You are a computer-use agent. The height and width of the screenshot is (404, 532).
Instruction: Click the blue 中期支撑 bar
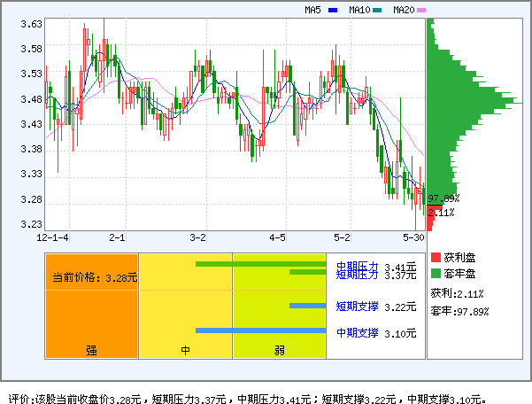pos(260,330)
